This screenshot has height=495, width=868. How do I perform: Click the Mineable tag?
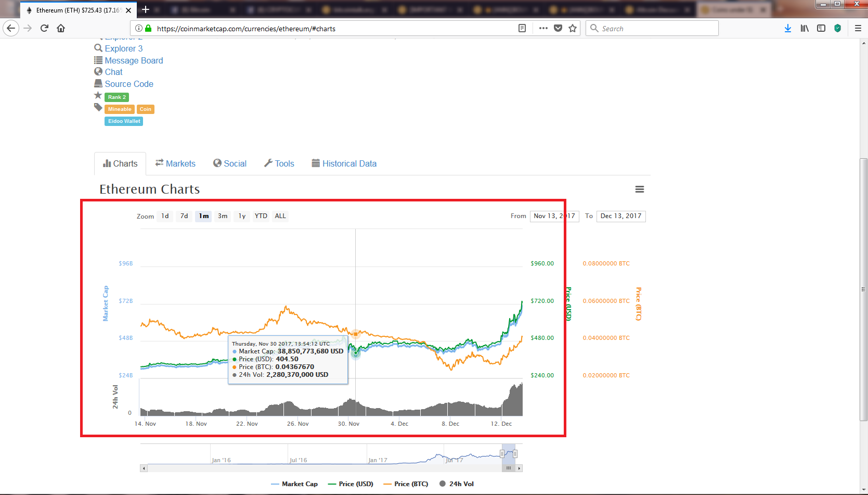coord(120,109)
